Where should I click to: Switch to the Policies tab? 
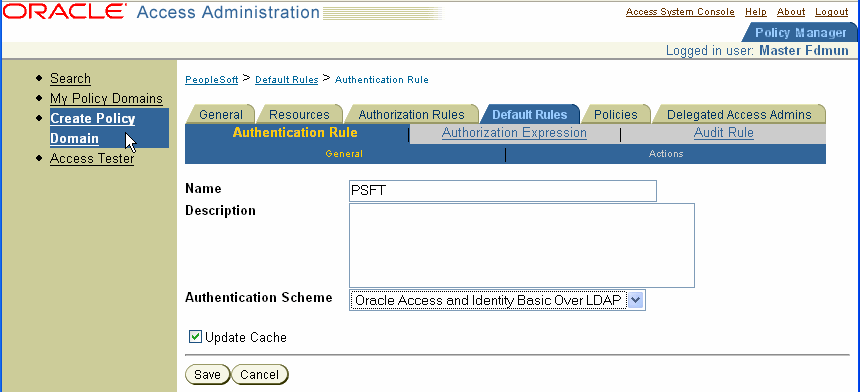(x=616, y=115)
